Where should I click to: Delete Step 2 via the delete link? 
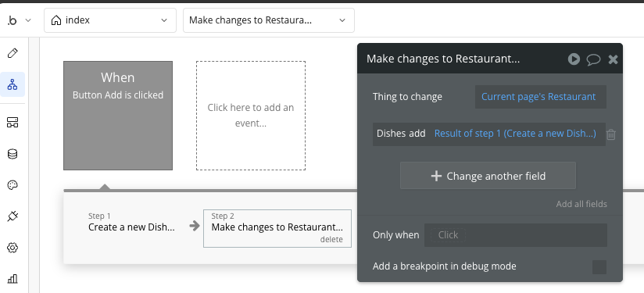tap(331, 240)
